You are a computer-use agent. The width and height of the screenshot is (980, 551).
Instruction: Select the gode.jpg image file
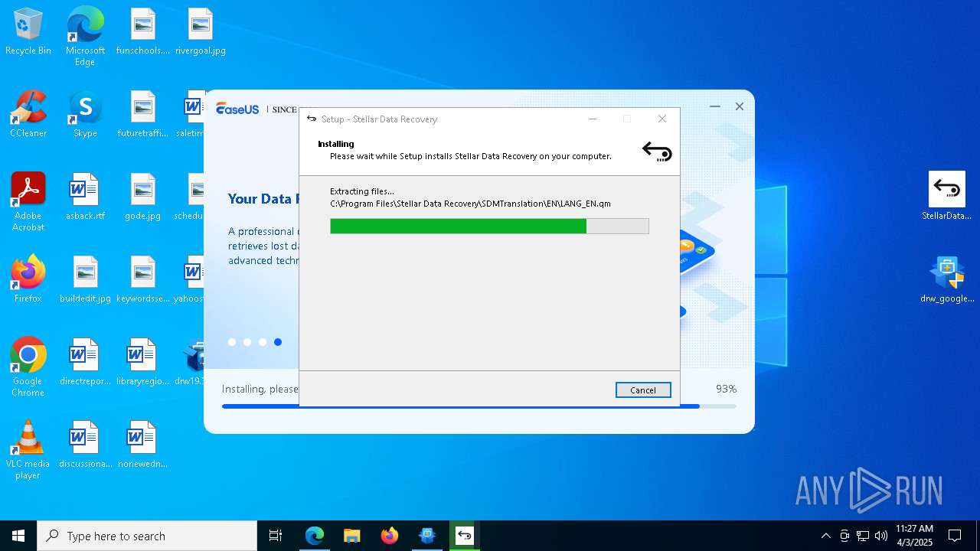[x=142, y=197]
